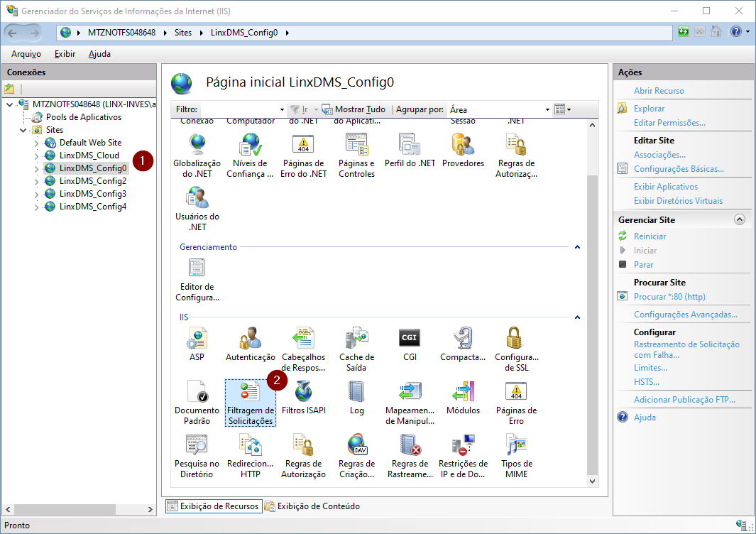Click Mostrar Tudo in filter bar
This screenshot has height=534, width=756.
[354, 109]
